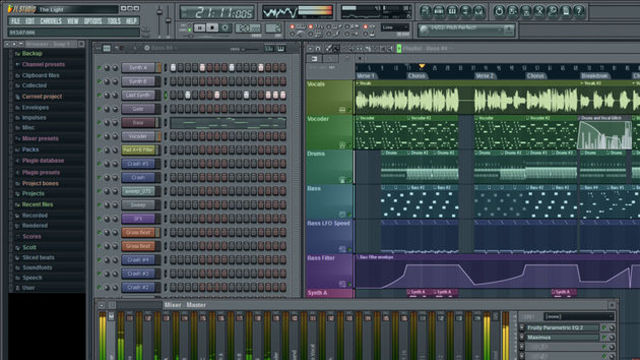Click the song position time display
This screenshot has width=640, height=360.
click(217, 13)
